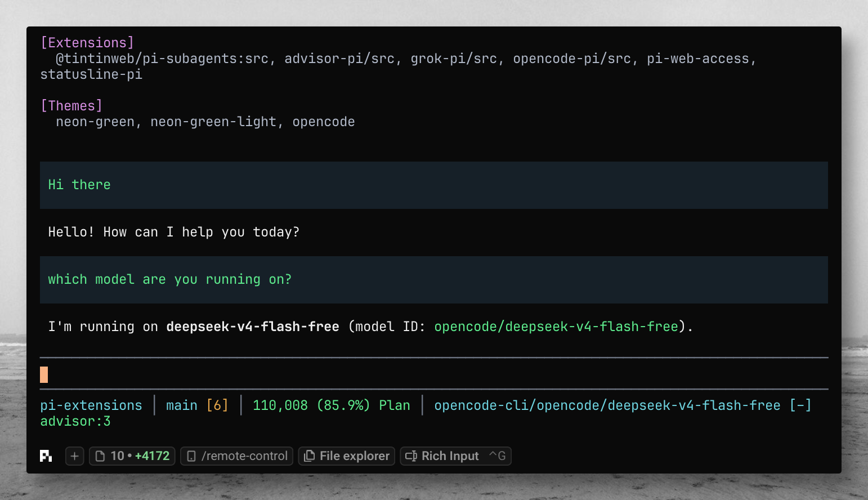Click the grok-pi/src extension name
Image resolution: width=868 pixels, height=500 pixels.
pyautogui.click(x=454, y=59)
